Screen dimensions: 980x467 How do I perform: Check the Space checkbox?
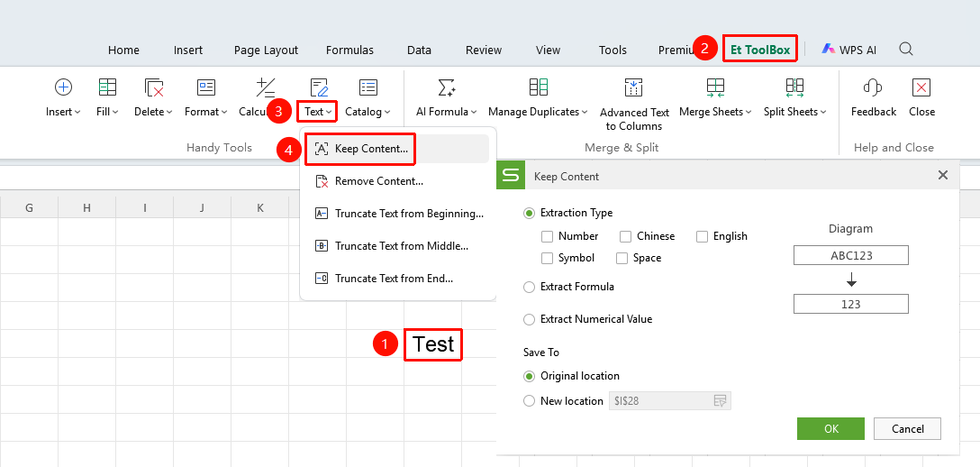pyautogui.click(x=622, y=258)
